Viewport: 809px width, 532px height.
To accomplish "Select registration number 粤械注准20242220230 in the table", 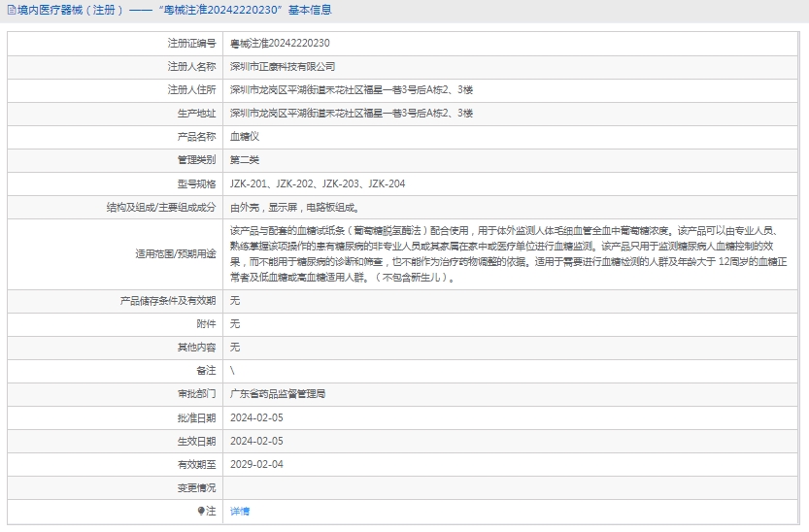I will 280,44.
